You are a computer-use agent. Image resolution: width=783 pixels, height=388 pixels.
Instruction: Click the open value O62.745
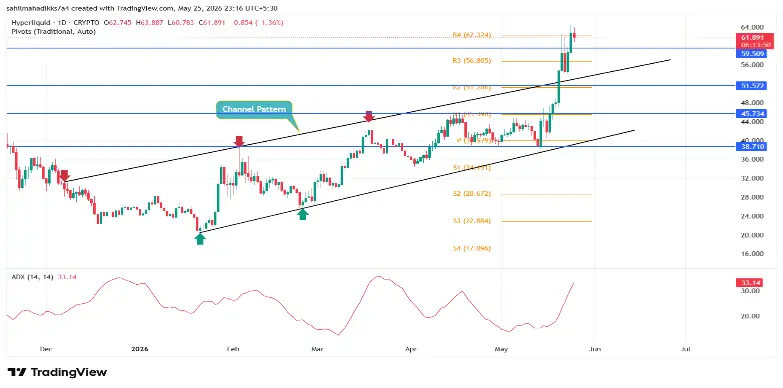[118, 22]
